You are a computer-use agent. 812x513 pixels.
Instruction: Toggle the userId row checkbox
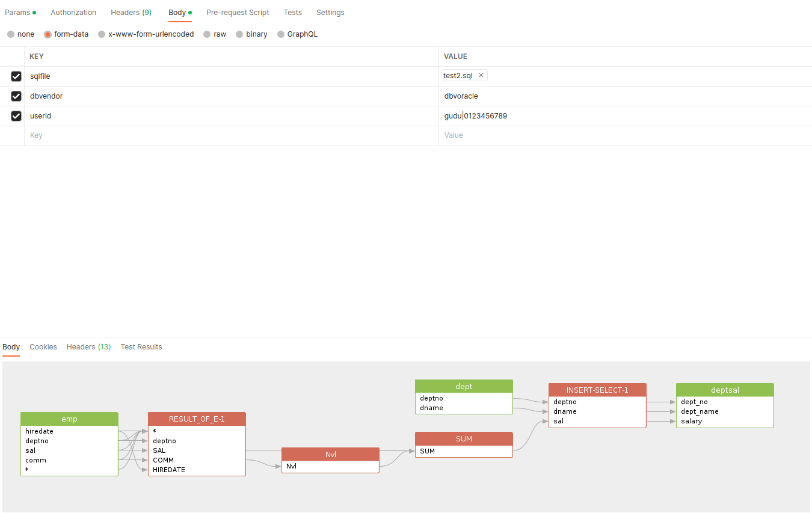click(x=16, y=115)
